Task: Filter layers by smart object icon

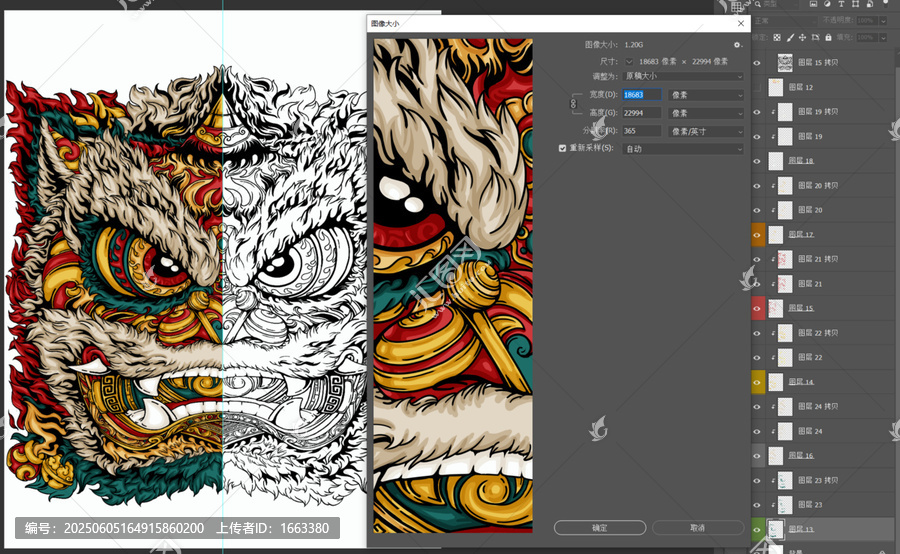Action: [x=870, y=4]
